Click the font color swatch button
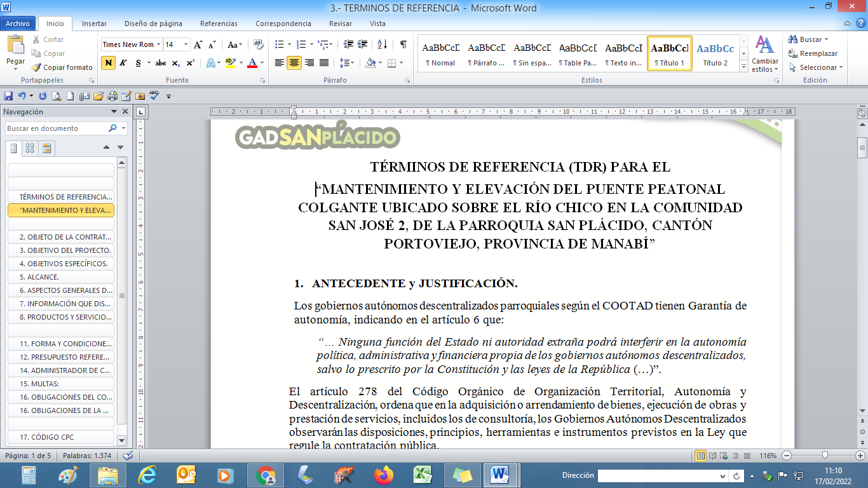868x488 pixels. 252,63
